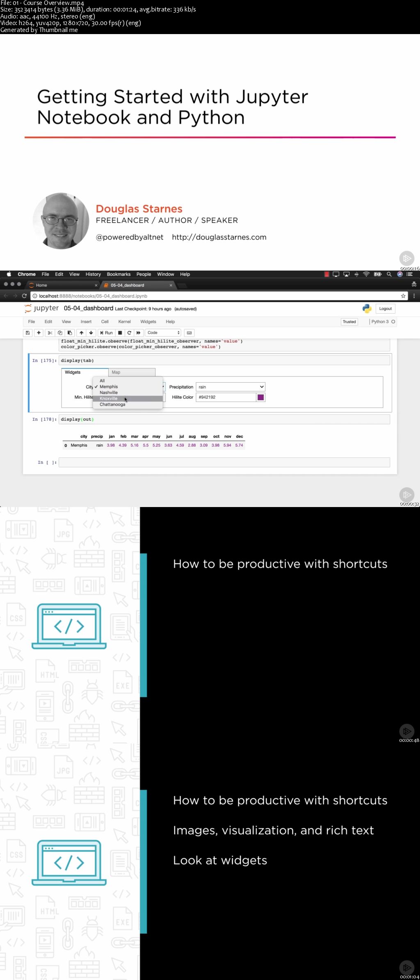Screen dimensions: 420x980
Task: Click the Memphis city cell in table
Action: (79, 445)
